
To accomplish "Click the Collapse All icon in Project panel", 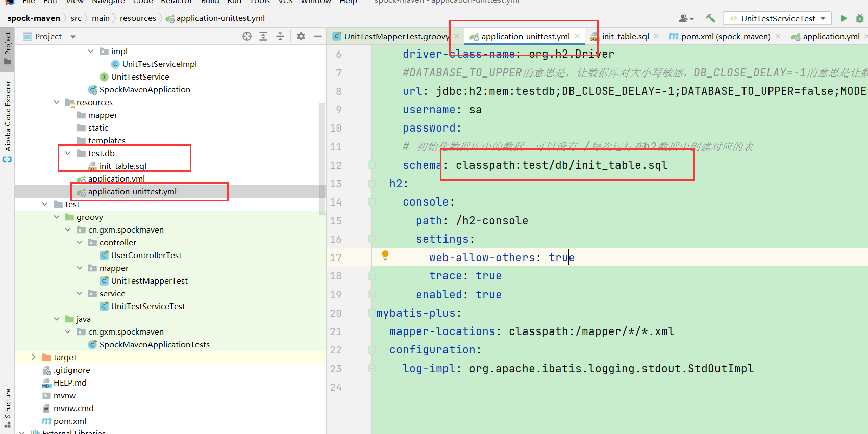I will click(x=280, y=36).
